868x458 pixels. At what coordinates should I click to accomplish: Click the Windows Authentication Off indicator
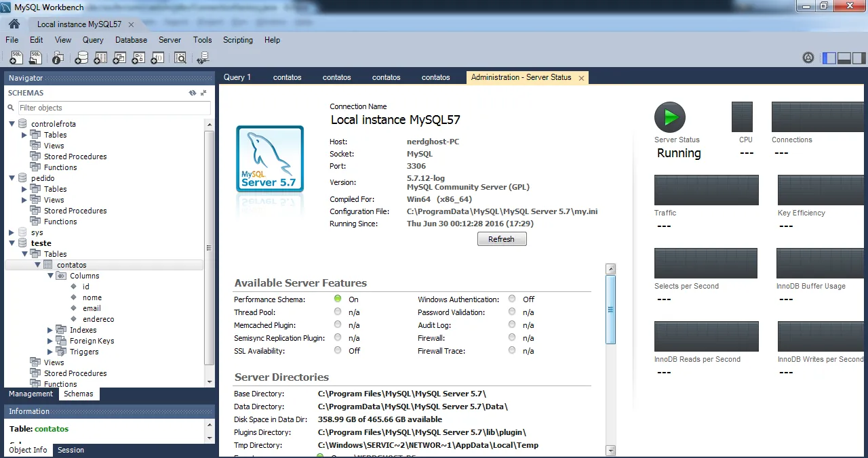[x=512, y=299]
